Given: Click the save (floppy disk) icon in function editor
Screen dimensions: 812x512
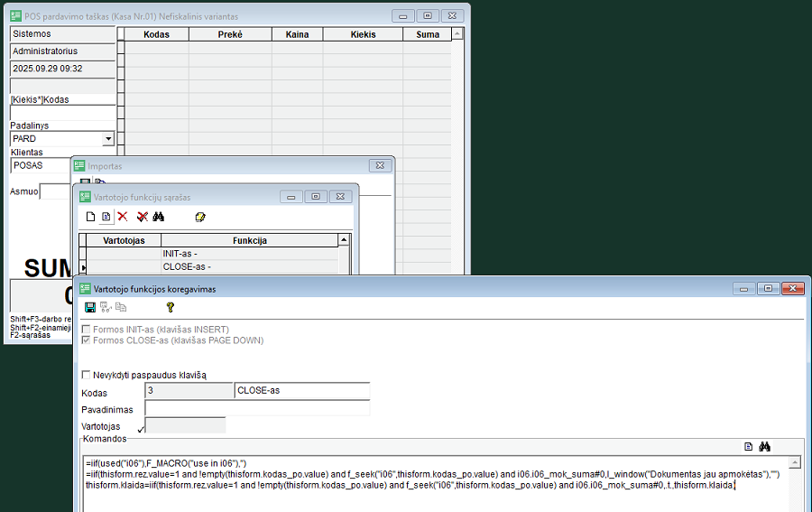Looking at the screenshot, I should point(90,308).
